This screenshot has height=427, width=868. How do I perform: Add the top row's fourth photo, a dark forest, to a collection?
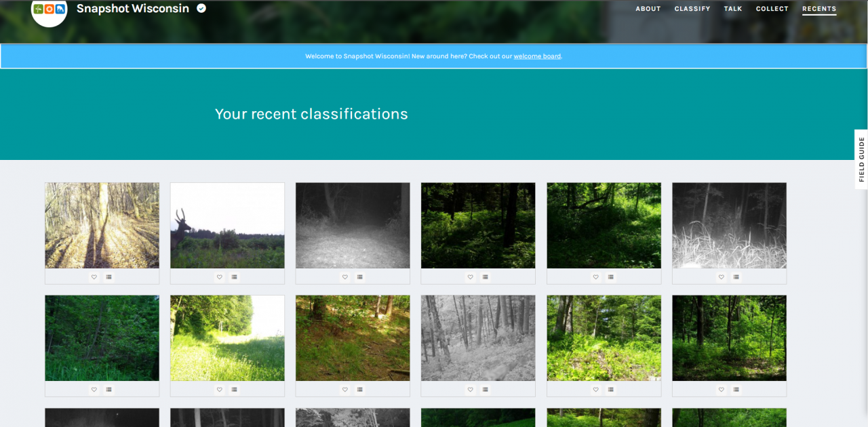click(x=486, y=277)
